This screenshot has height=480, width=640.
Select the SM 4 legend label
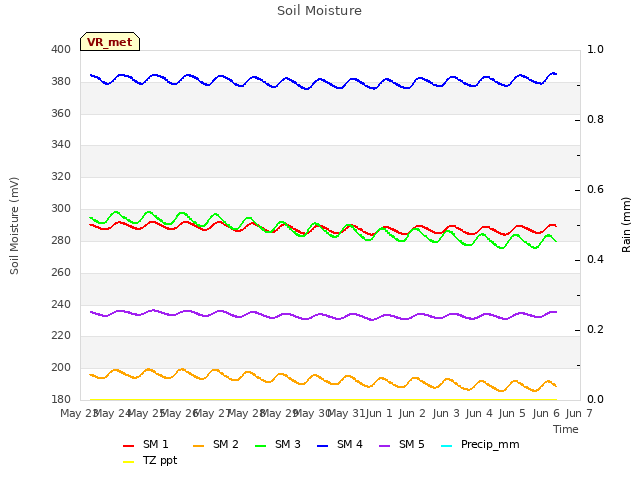point(350,444)
